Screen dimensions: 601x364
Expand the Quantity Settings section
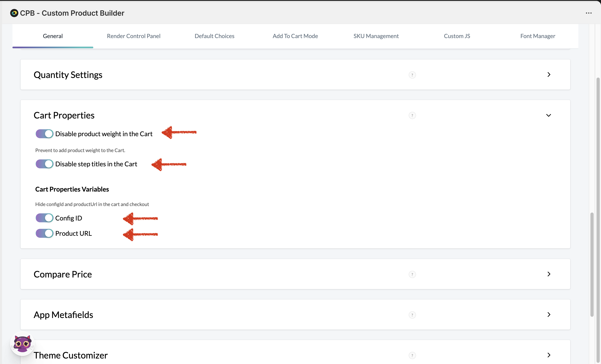coord(549,75)
